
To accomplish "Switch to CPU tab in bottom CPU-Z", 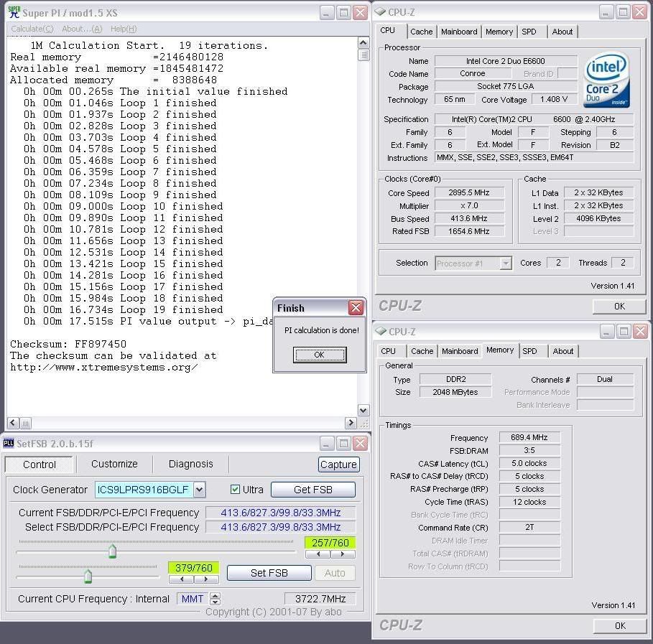I will [388, 351].
